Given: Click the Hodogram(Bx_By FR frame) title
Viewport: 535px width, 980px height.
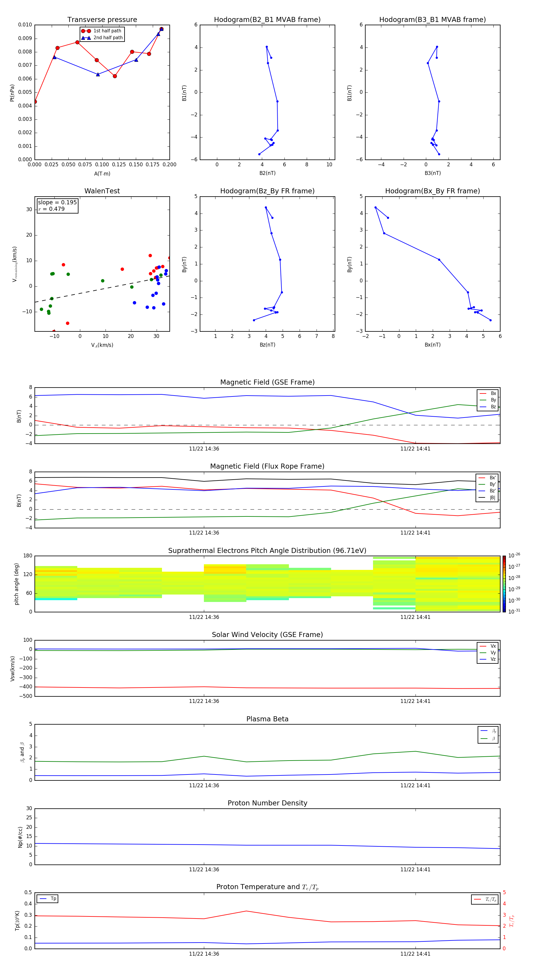Looking at the screenshot, I should coord(432,191).
